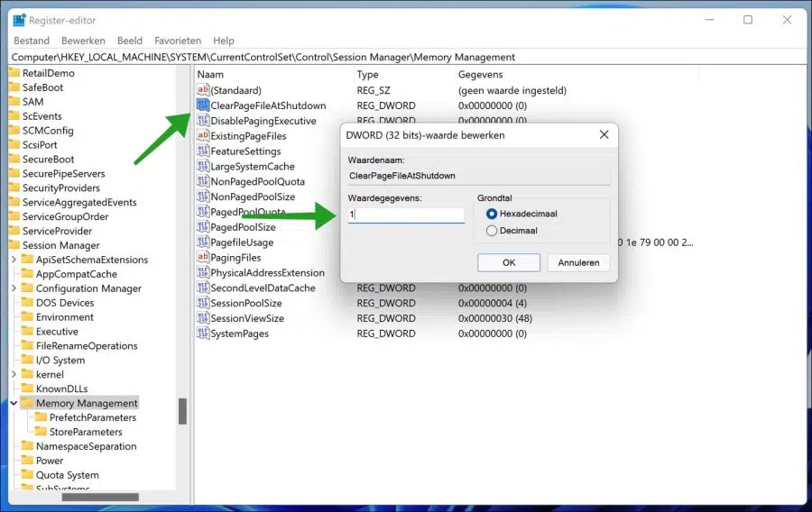
Task: Click the PagefileUsage value icon
Action: [x=203, y=242]
